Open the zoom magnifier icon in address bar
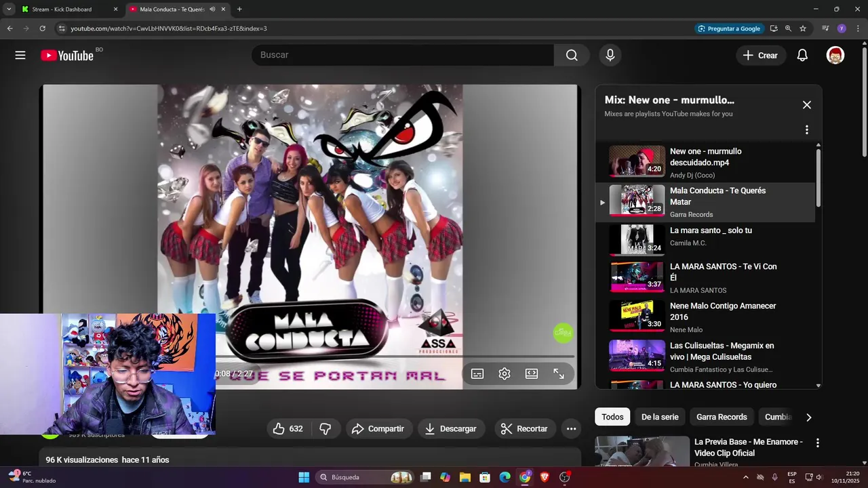 788,28
